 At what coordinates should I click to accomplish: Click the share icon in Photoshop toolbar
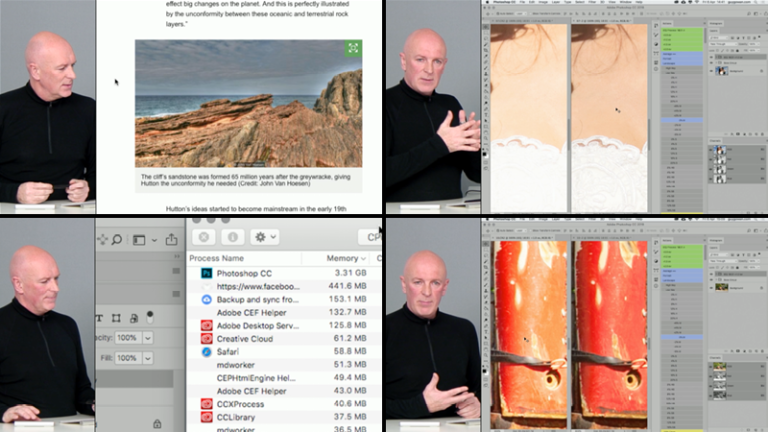pos(171,239)
